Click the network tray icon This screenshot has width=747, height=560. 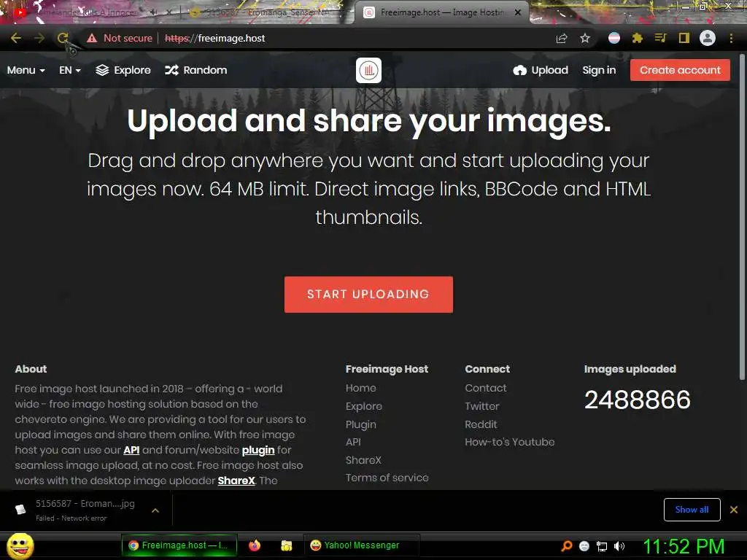pos(602,546)
